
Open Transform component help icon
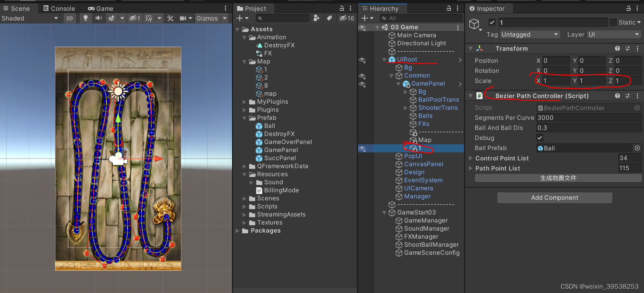617,49
